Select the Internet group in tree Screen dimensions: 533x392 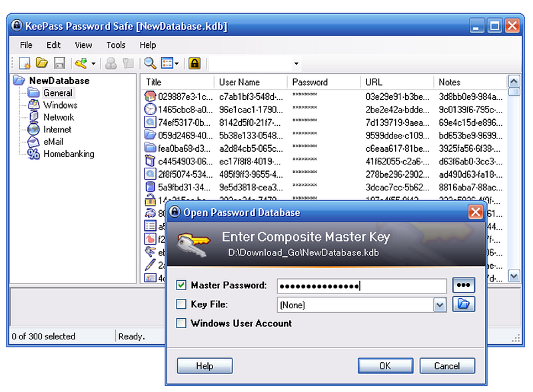(57, 130)
